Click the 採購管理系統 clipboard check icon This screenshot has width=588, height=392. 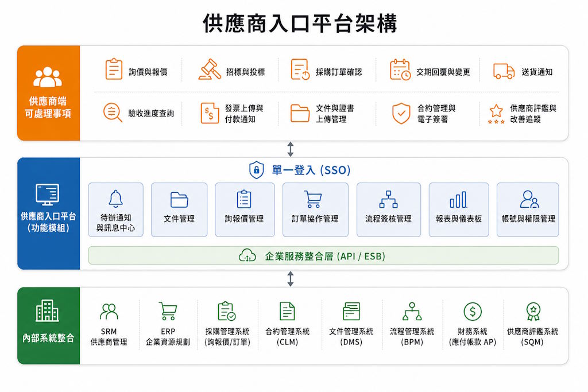coord(227,311)
